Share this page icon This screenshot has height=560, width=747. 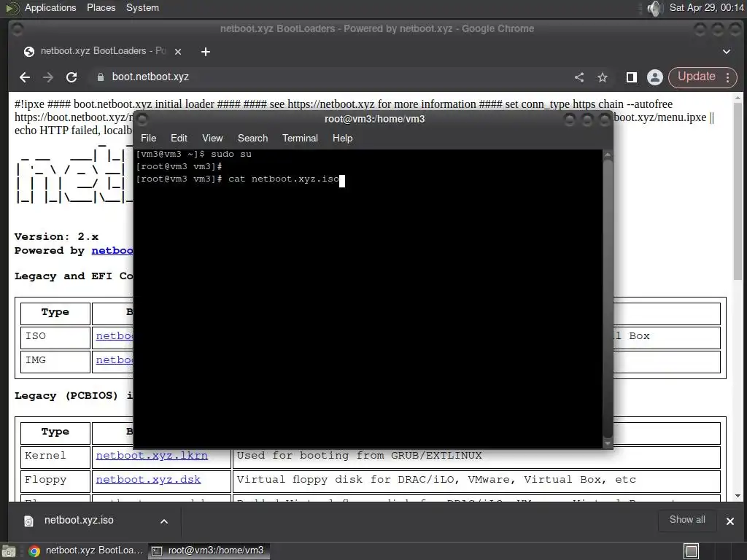[x=579, y=77]
